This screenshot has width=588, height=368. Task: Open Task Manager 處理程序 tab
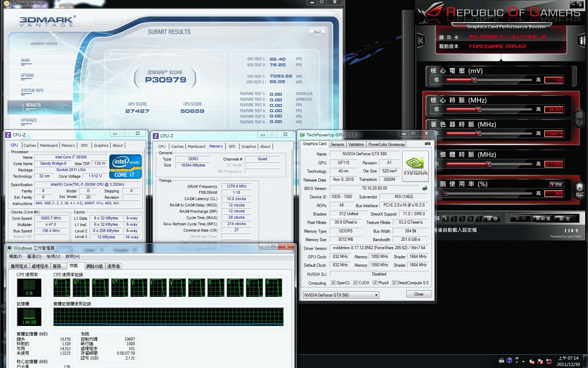(40, 266)
